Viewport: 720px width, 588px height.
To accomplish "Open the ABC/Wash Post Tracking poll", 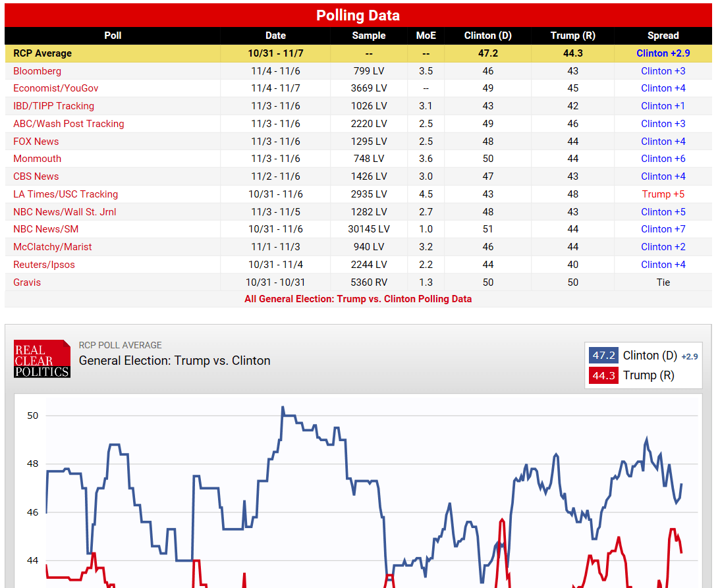I will pyautogui.click(x=69, y=124).
